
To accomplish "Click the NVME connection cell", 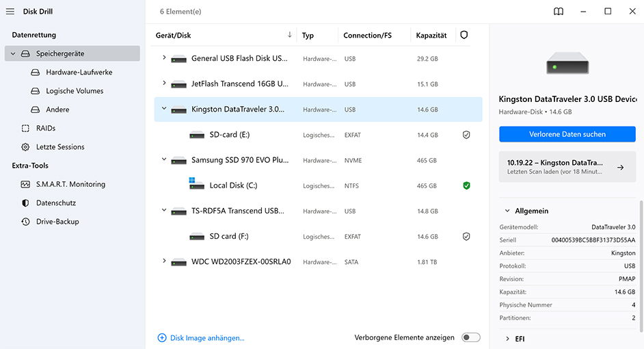I will 353,160.
